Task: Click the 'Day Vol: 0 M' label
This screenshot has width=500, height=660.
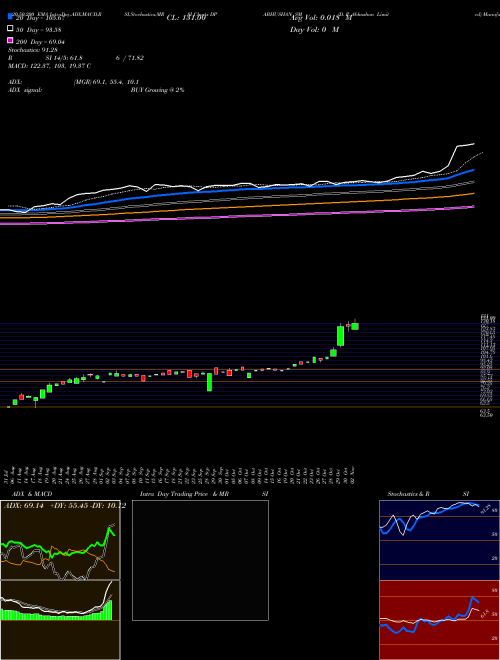Action: [314, 29]
